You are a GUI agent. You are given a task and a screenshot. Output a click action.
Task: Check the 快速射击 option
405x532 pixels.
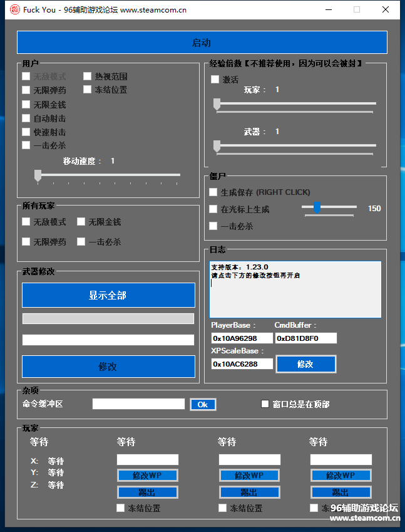tap(26, 132)
